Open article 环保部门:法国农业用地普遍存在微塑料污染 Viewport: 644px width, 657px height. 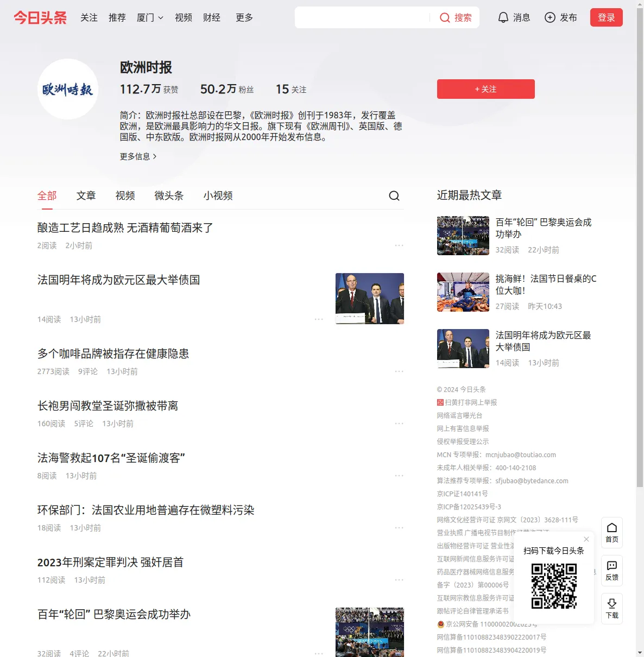pyautogui.click(x=146, y=510)
